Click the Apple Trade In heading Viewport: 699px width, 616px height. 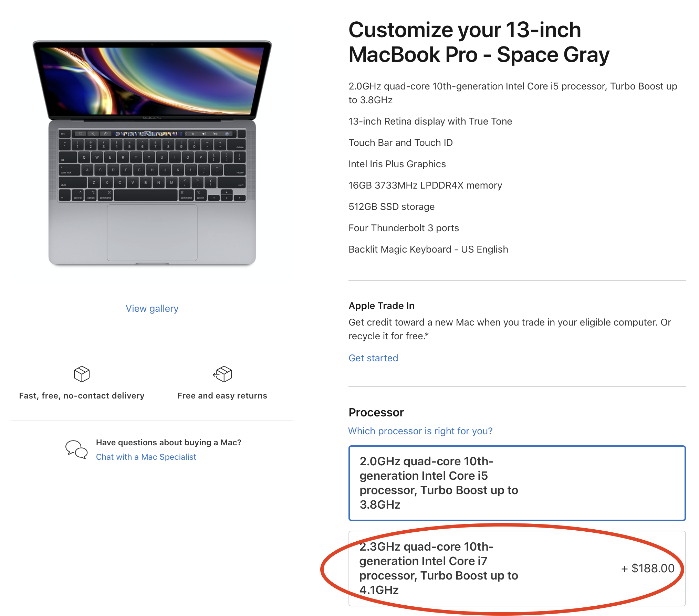tap(381, 306)
